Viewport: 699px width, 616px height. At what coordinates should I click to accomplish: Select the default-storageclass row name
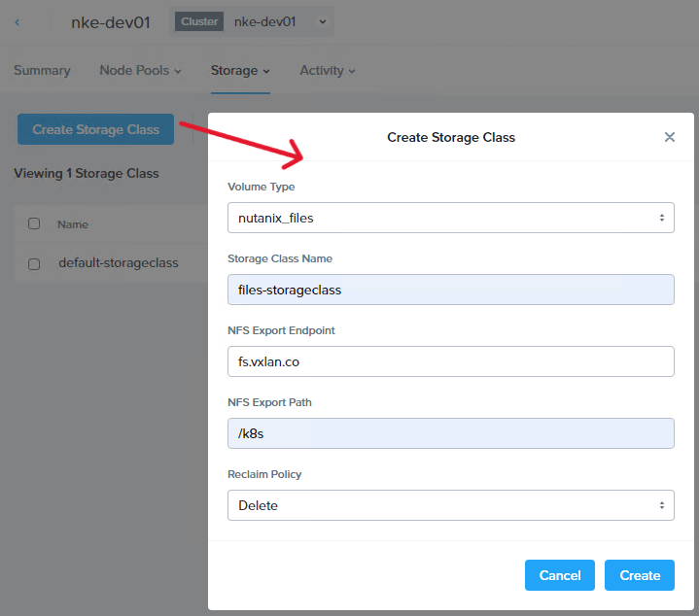118,263
